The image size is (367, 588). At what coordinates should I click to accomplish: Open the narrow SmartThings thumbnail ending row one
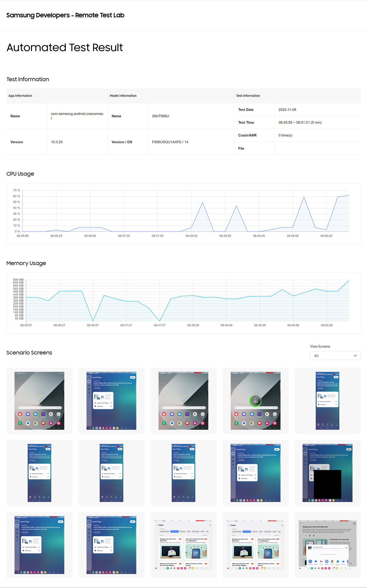coord(327,401)
